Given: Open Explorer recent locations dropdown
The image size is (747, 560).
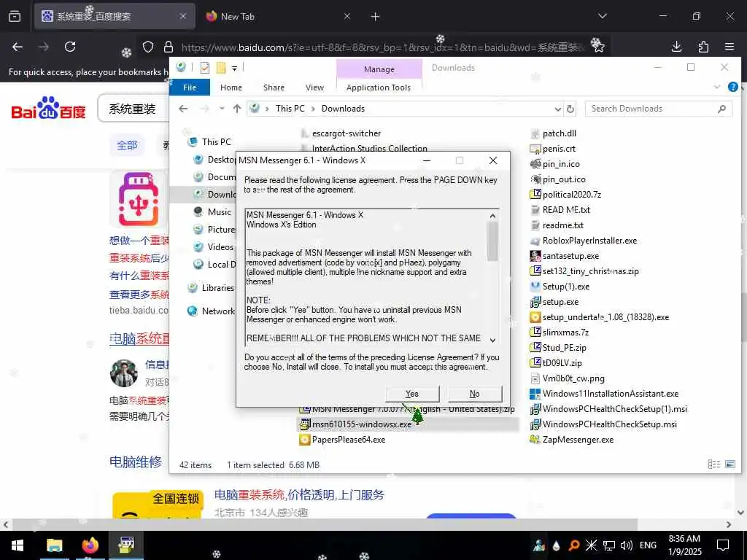Looking at the screenshot, I should 222,109.
